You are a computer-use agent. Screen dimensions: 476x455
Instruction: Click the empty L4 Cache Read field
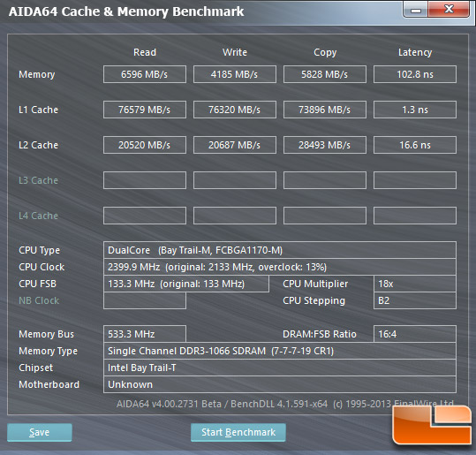[145, 216]
